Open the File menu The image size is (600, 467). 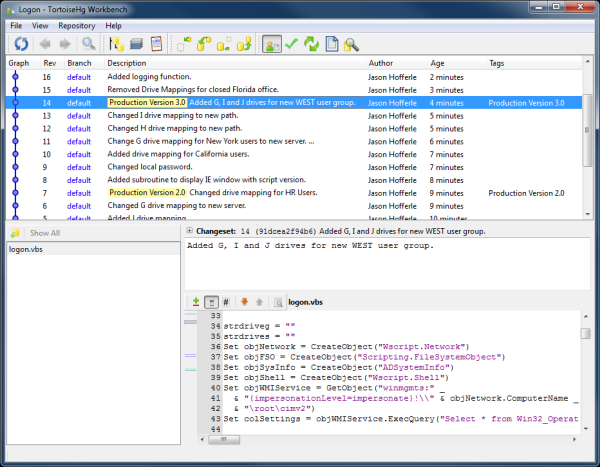tap(16, 26)
